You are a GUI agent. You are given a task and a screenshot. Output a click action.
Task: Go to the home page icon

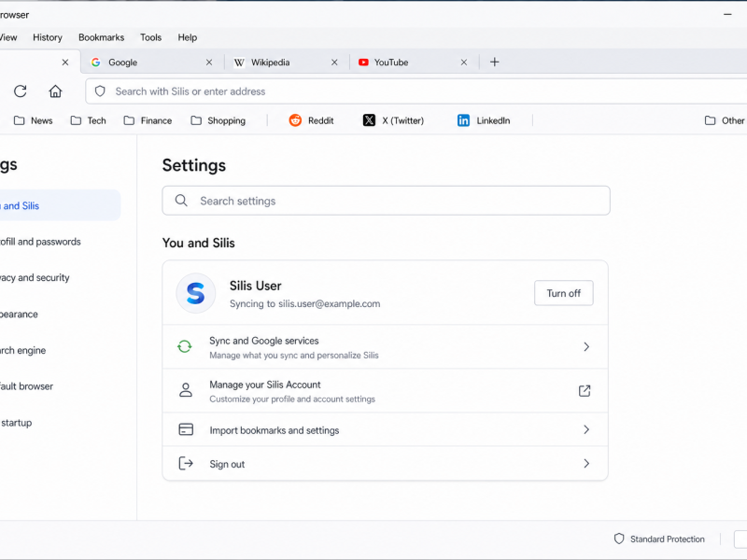click(55, 91)
